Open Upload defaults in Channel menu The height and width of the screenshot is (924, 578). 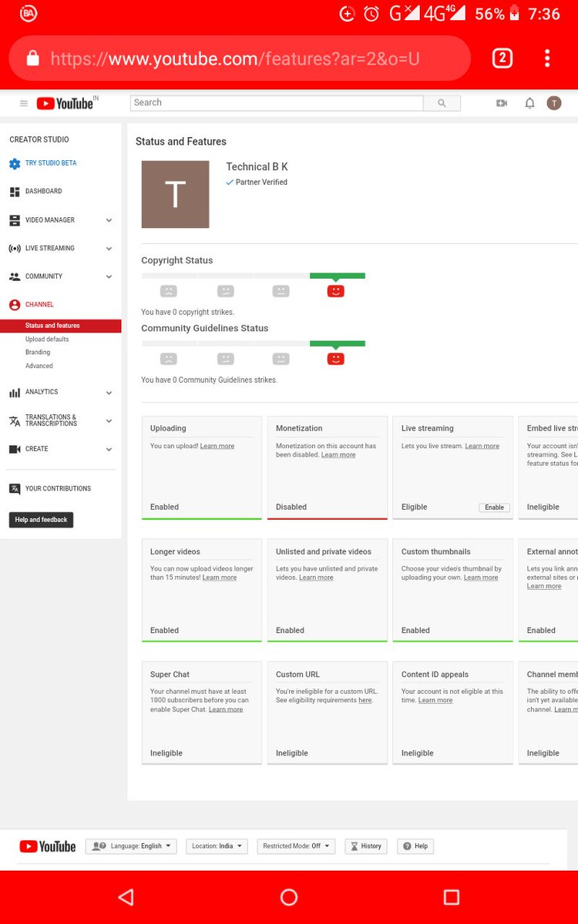pyautogui.click(x=47, y=340)
